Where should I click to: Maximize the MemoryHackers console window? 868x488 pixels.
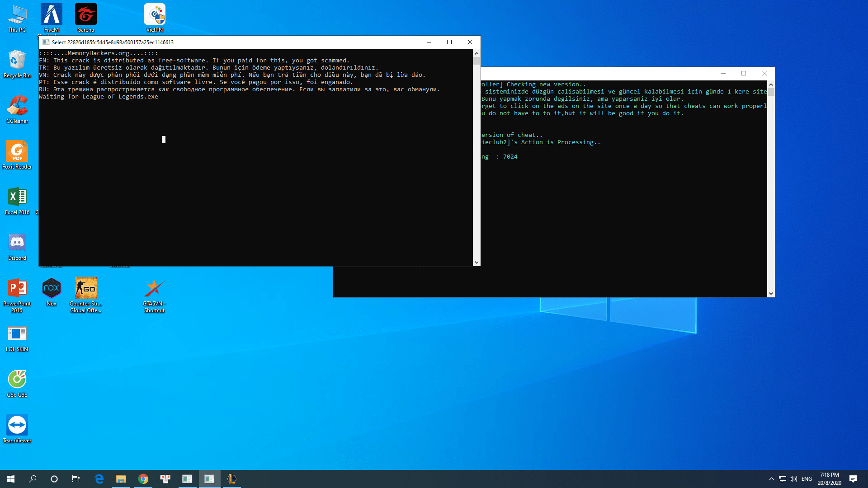click(x=449, y=42)
